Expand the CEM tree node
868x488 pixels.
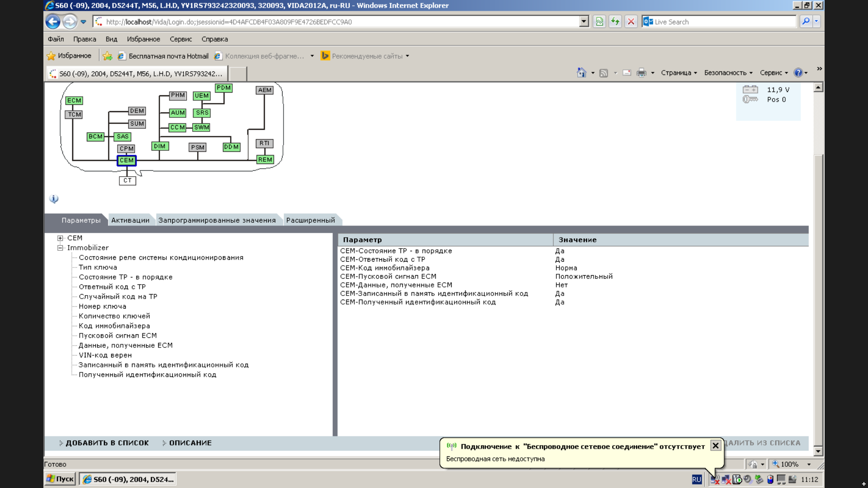pos(60,238)
